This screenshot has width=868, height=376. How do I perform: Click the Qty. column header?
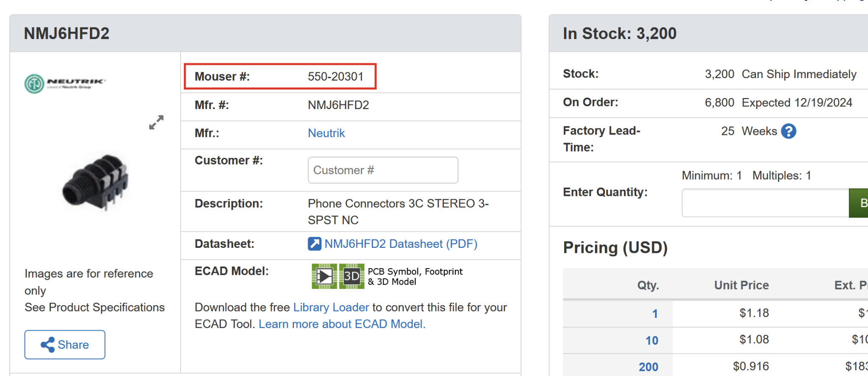[648, 285]
